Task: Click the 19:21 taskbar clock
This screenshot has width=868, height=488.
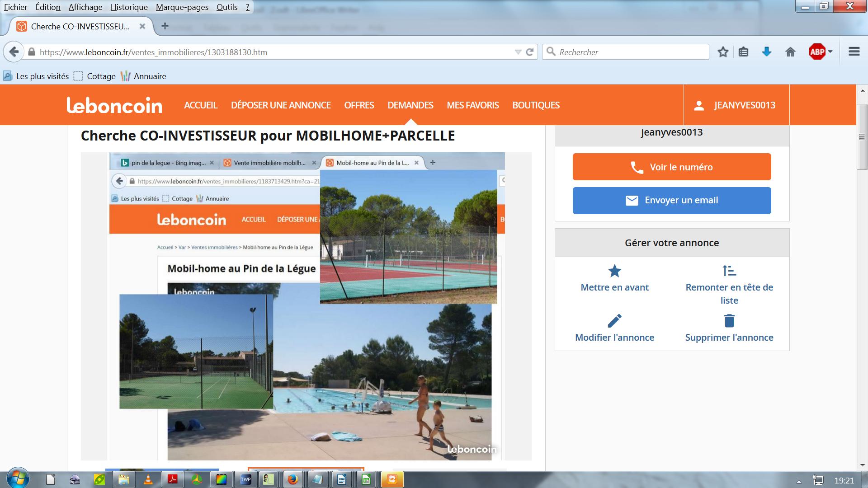Action: point(844,481)
